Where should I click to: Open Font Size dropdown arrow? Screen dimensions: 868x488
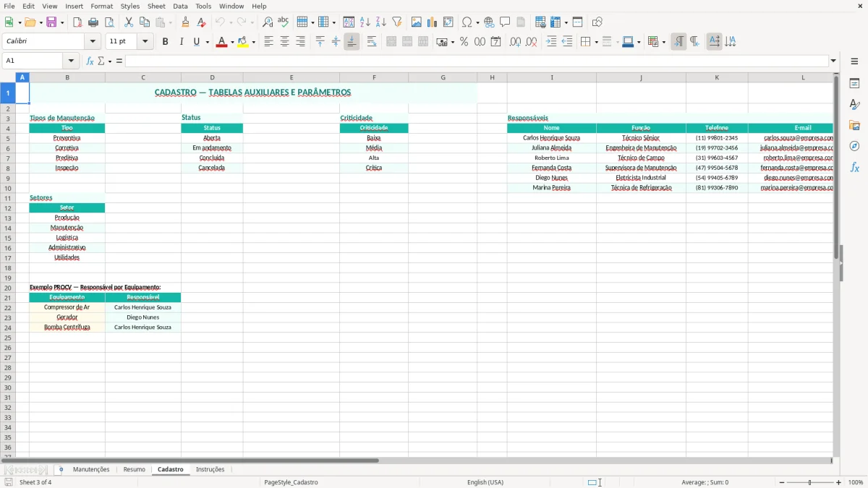(x=145, y=42)
